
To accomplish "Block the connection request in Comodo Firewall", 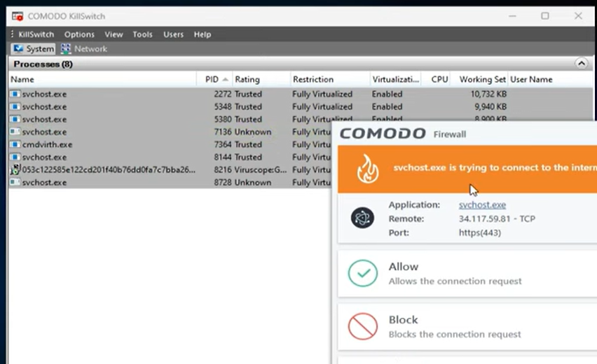I will point(467,327).
